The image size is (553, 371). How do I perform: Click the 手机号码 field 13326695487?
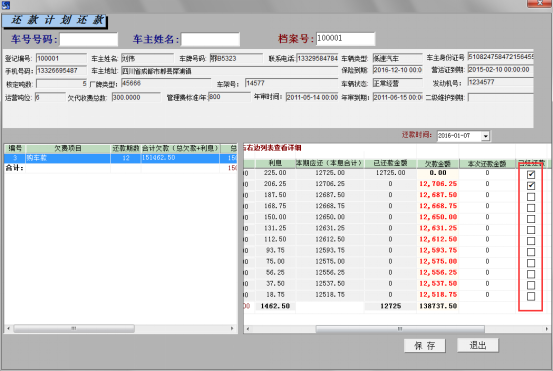point(61,71)
